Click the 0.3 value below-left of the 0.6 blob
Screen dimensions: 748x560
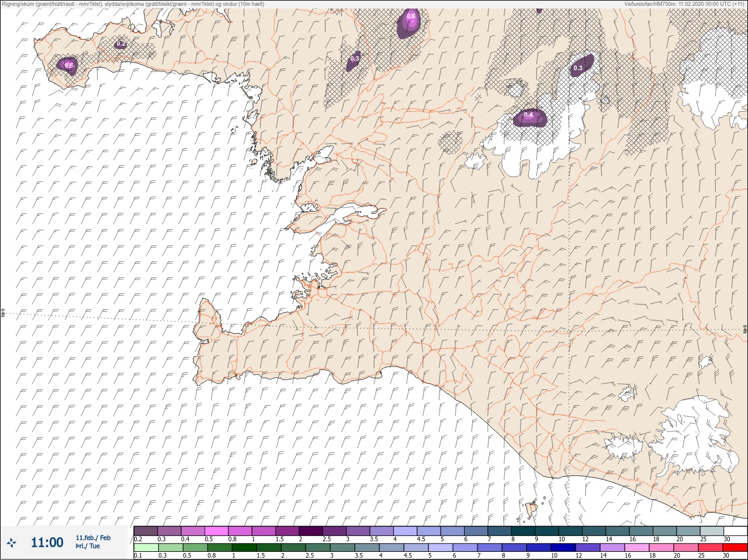click(x=355, y=59)
